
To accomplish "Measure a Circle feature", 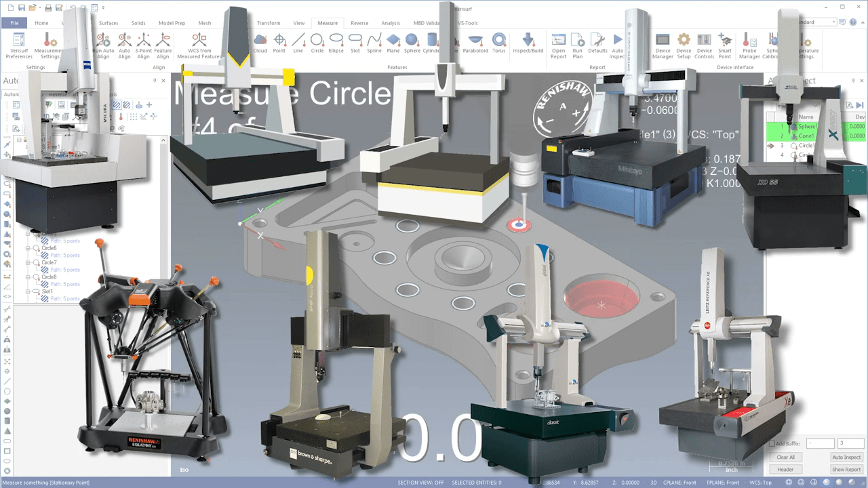I will (x=317, y=43).
